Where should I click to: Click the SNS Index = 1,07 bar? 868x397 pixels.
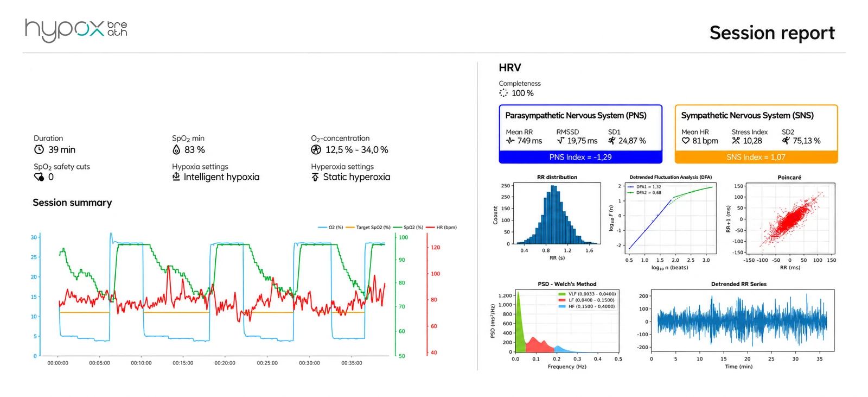point(756,157)
